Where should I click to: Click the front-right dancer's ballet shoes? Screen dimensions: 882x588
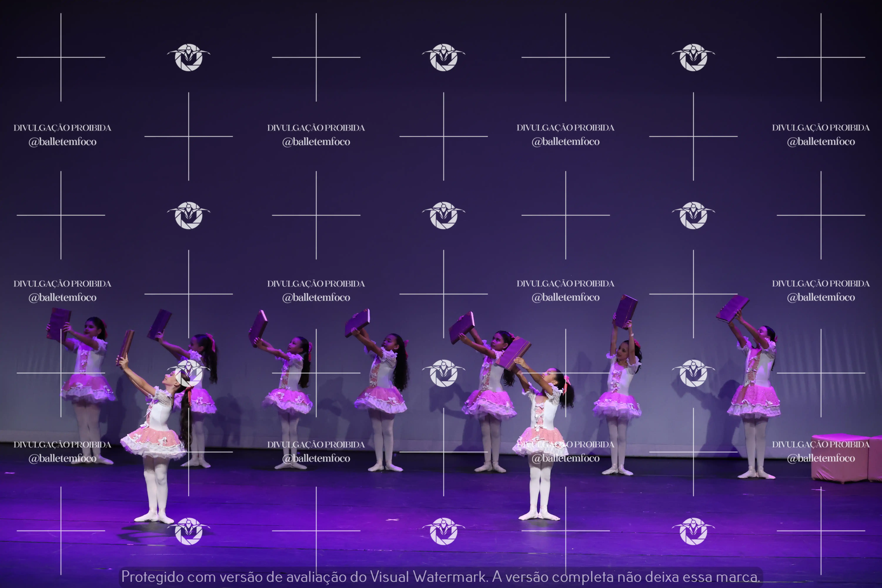pyautogui.click(x=539, y=515)
